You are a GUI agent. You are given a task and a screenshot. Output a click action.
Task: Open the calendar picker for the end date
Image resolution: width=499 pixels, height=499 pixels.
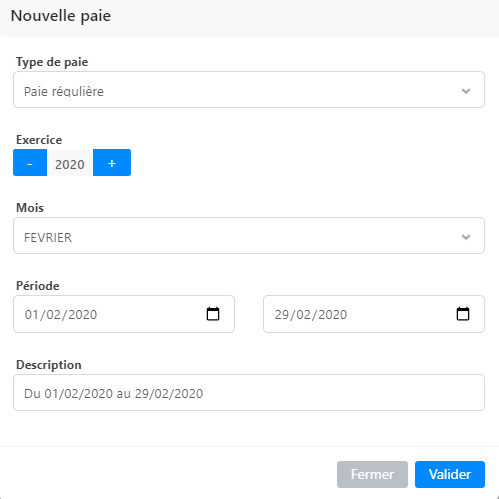pyautogui.click(x=463, y=314)
